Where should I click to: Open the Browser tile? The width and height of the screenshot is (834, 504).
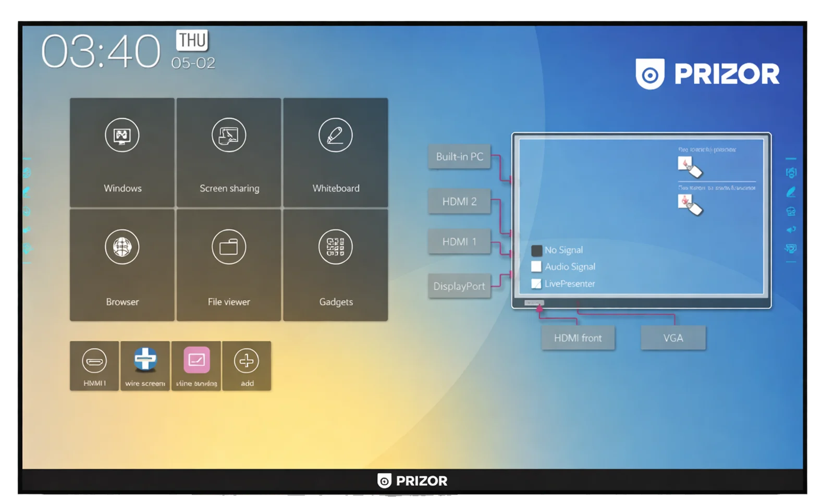click(x=122, y=265)
